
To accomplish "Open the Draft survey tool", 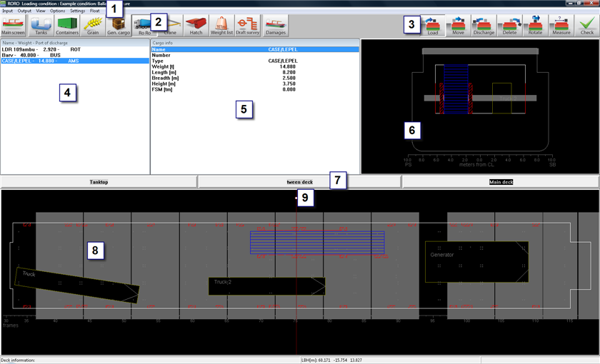I will (x=247, y=26).
